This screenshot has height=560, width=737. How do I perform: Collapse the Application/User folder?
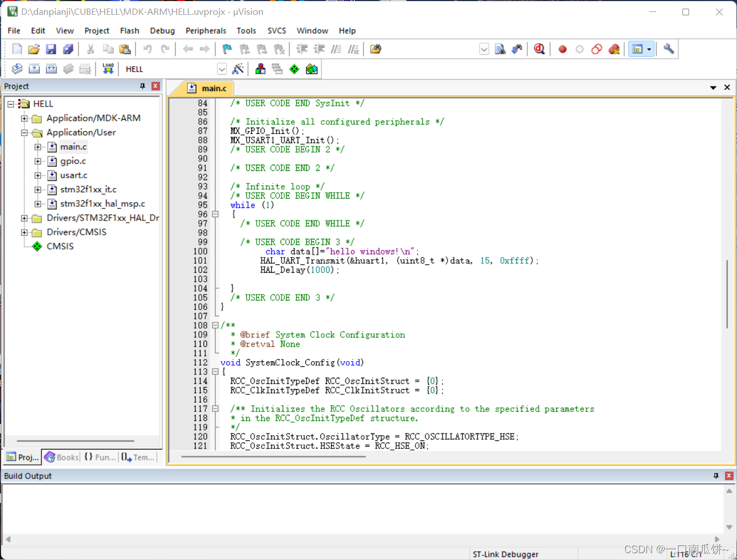(25, 133)
